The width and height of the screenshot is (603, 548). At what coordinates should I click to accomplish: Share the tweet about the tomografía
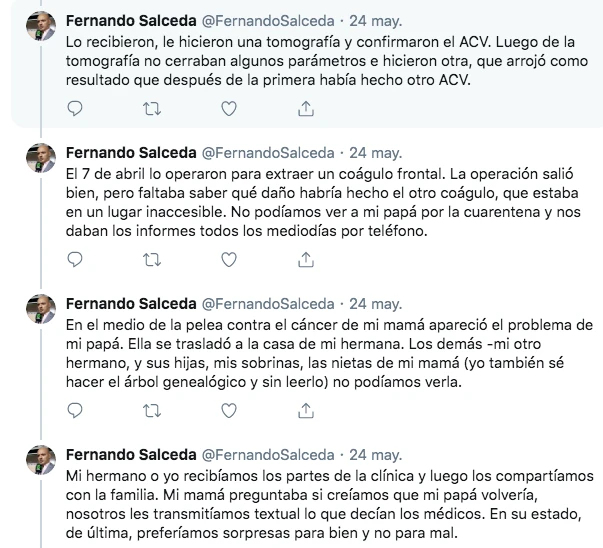coord(304,108)
